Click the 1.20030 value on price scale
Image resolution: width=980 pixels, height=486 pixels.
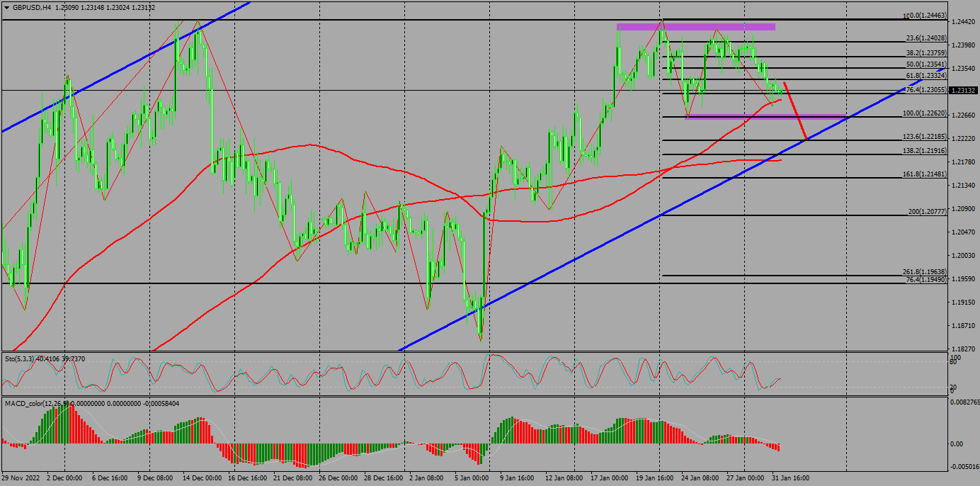click(963, 256)
